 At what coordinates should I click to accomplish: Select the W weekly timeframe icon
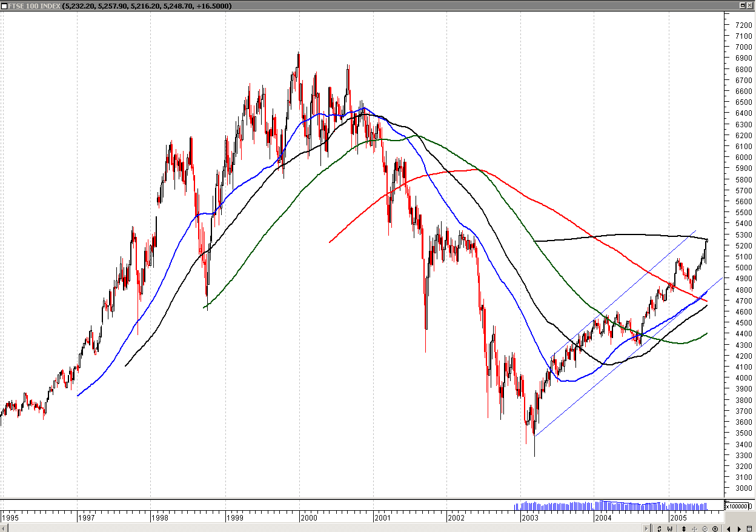click(670, 527)
